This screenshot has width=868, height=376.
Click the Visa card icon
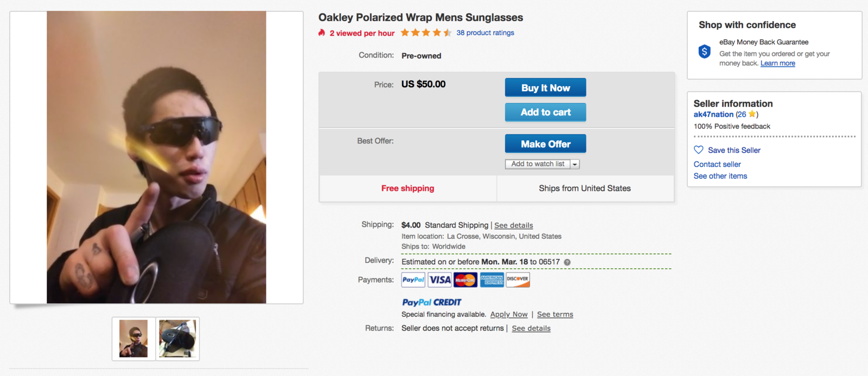click(439, 280)
